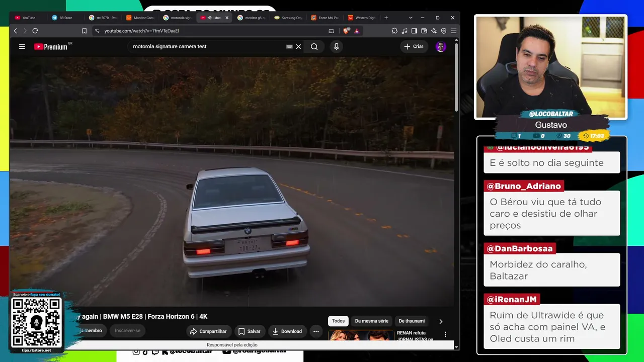Open the media control music note icon
Image resolution: width=644 pixels, height=362 pixels.
point(405,31)
